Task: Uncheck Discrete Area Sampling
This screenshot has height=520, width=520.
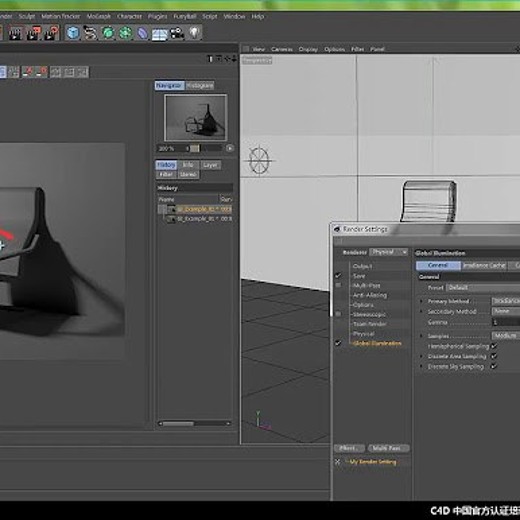Action: pyautogui.click(x=494, y=356)
